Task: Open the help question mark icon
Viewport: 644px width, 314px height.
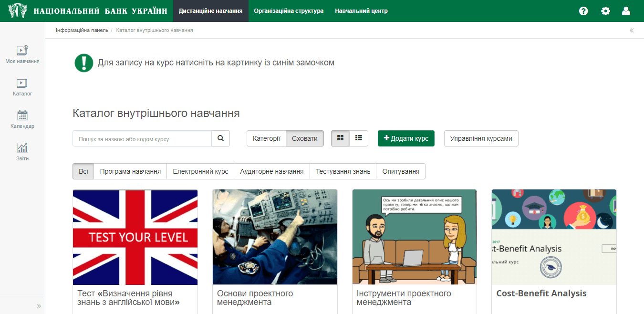Action: (x=583, y=11)
